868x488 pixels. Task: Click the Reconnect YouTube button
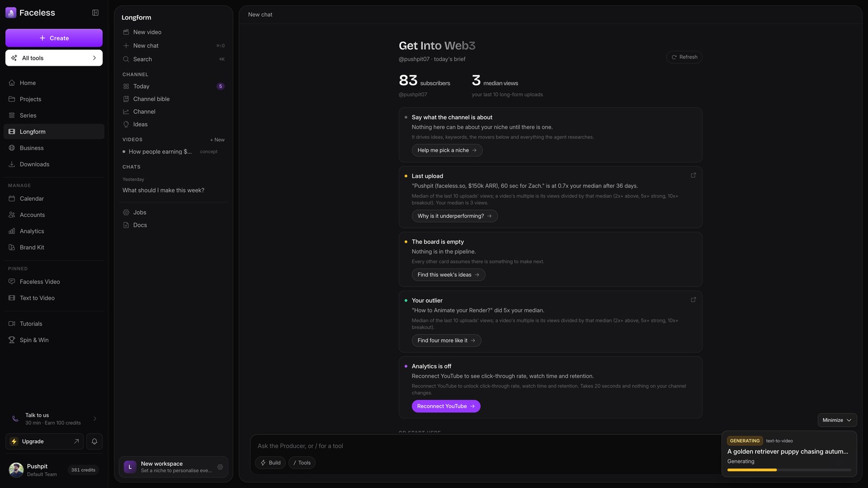(x=446, y=406)
